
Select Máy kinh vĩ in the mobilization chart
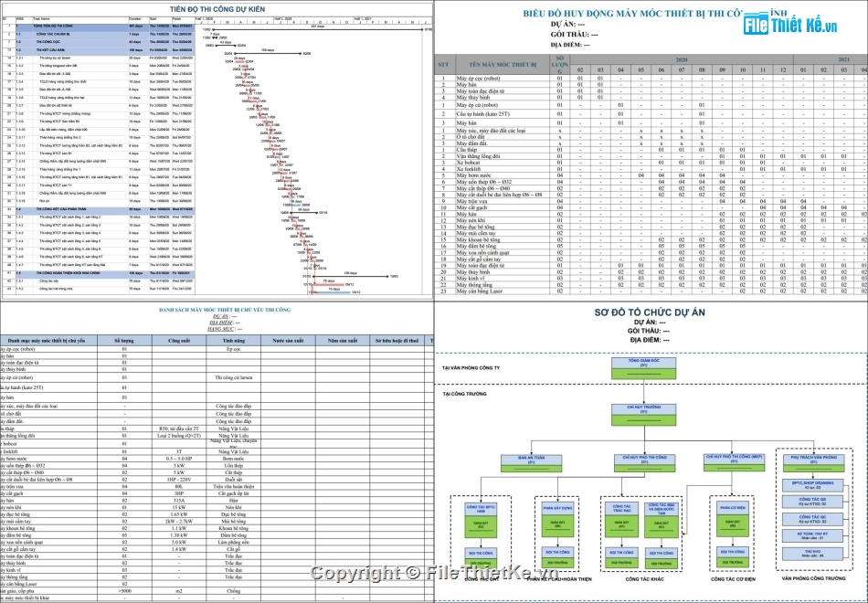tap(470, 279)
